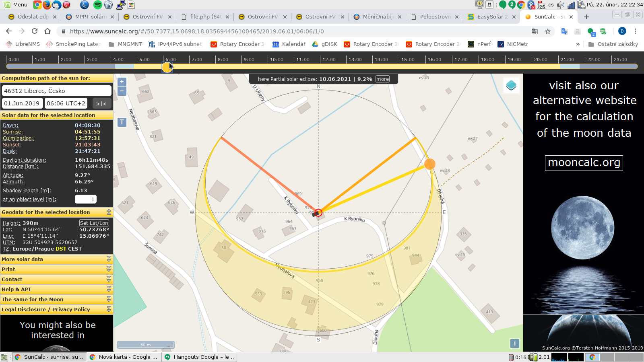This screenshot has height=362, width=644.
Task: Open Thunderbird from the top panel
Action: [x=57, y=5]
